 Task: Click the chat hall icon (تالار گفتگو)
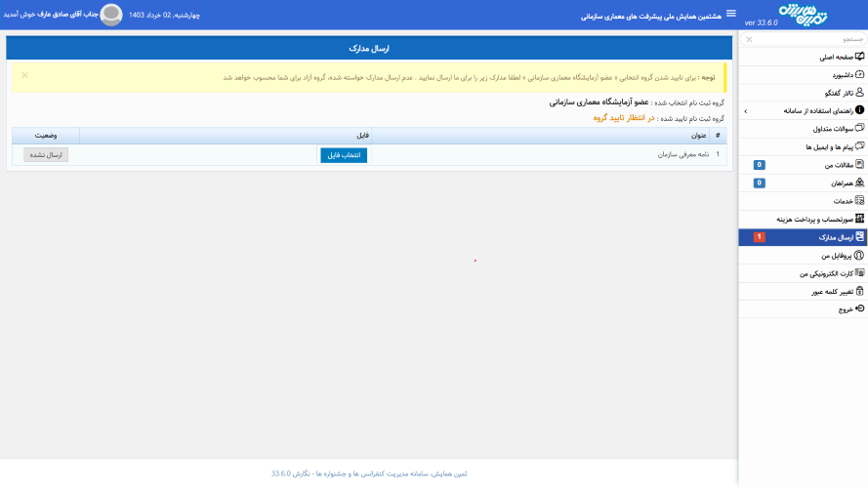[859, 93]
